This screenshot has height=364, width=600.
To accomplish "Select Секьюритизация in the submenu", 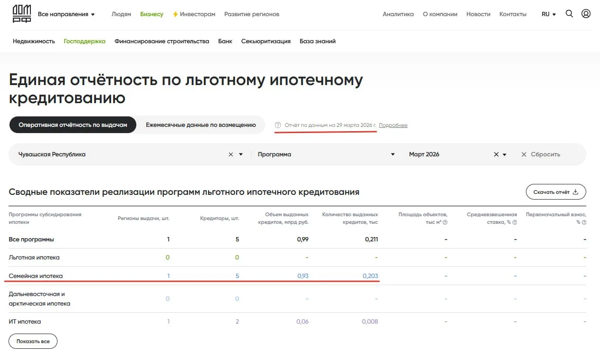I will point(266,41).
